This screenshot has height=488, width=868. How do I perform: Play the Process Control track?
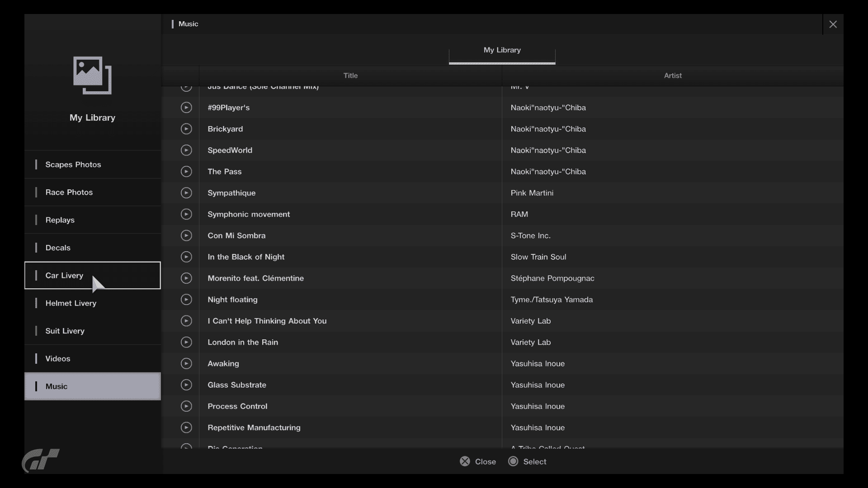click(x=186, y=406)
